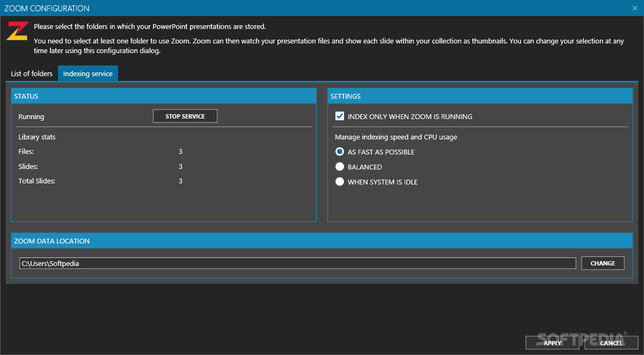
Task: Click the Slides: label
Action: tap(28, 166)
